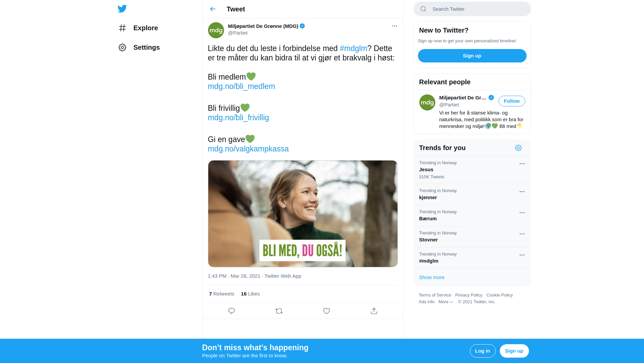Open the tweet's photo attachment
The height and width of the screenshot is (363, 644).
point(303,214)
